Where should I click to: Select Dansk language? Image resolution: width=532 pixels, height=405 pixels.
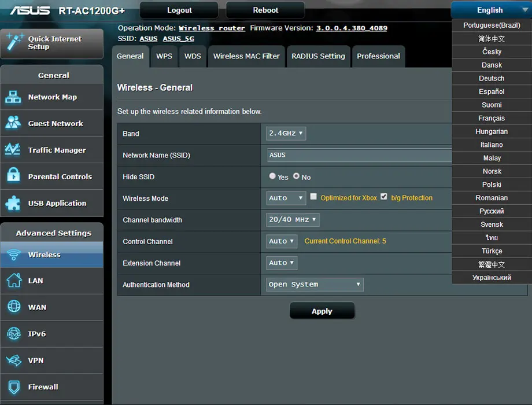[492, 65]
